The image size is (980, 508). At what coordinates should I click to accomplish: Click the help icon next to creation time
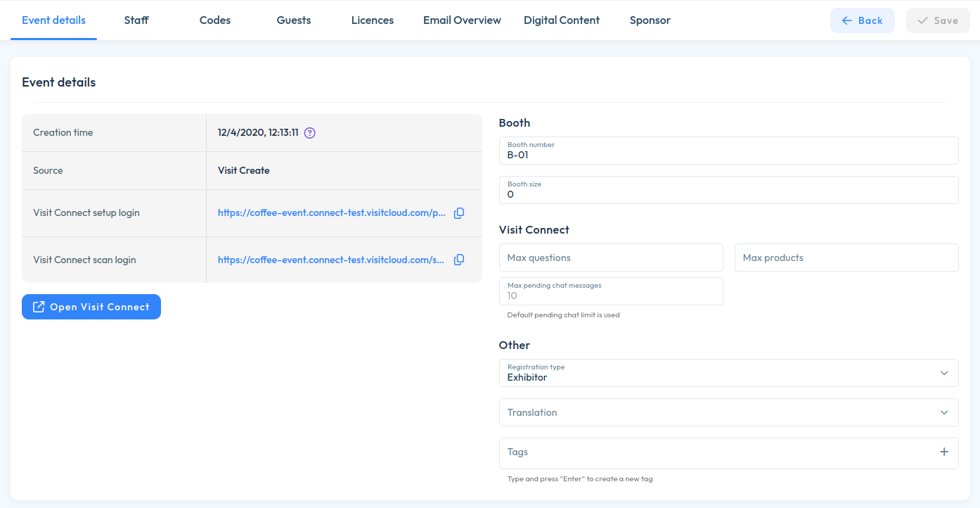pos(310,132)
